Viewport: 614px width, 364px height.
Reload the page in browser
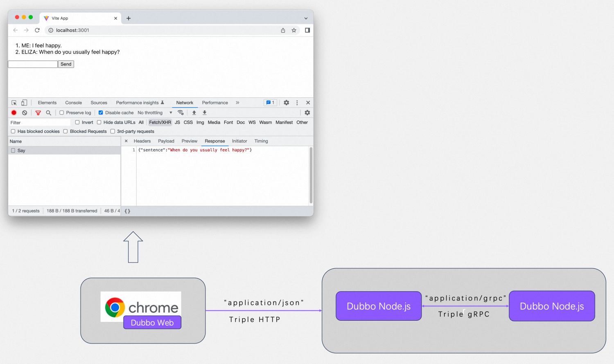[37, 30]
